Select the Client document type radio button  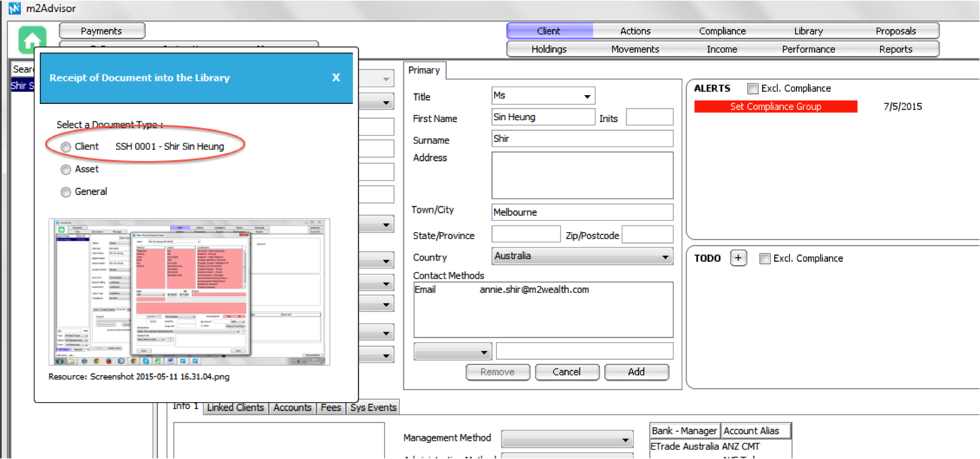(66, 146)
